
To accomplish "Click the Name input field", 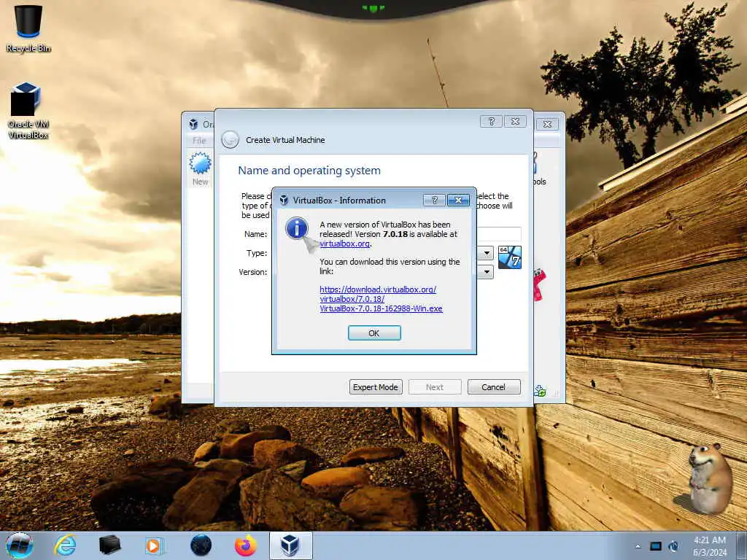I will point(498,234).
